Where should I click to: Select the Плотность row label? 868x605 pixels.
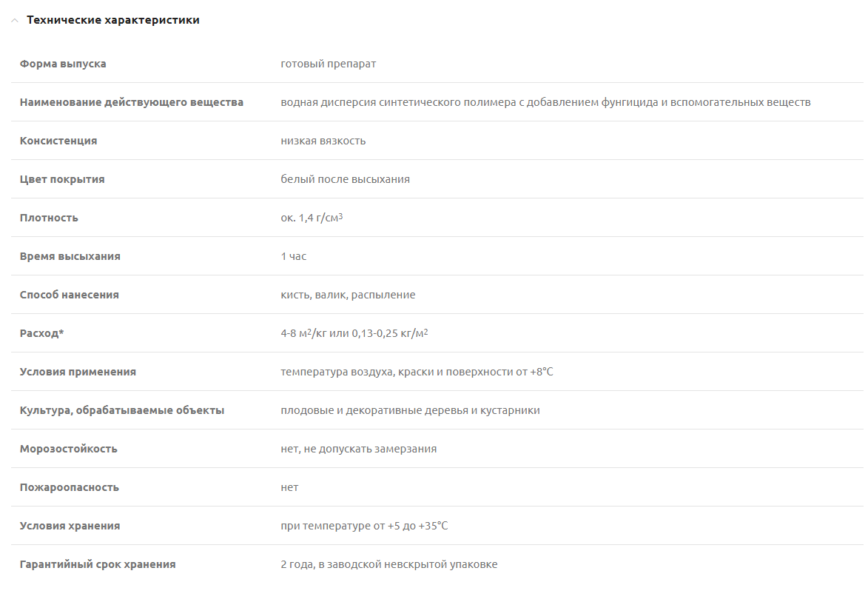point(49,218)
